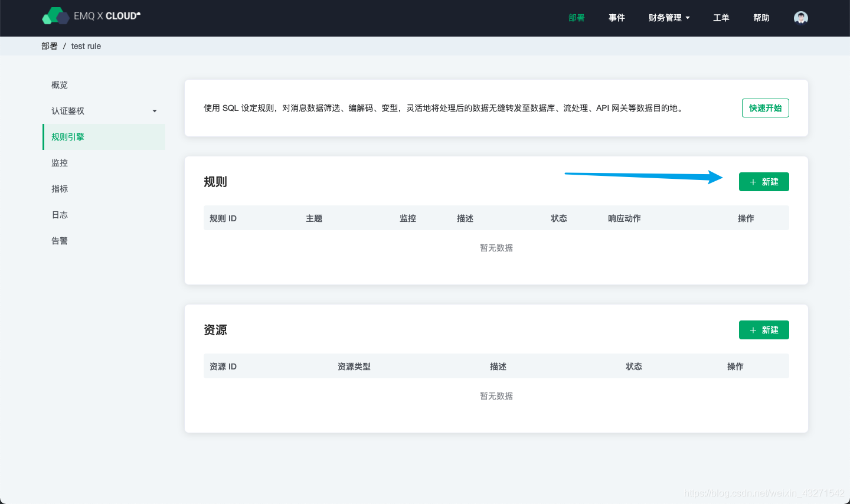The image size is (850, 504).
Task: Expand the 认证鉴权 sidebar submenu
Action: pyautogui.click(x=104, y=111)
